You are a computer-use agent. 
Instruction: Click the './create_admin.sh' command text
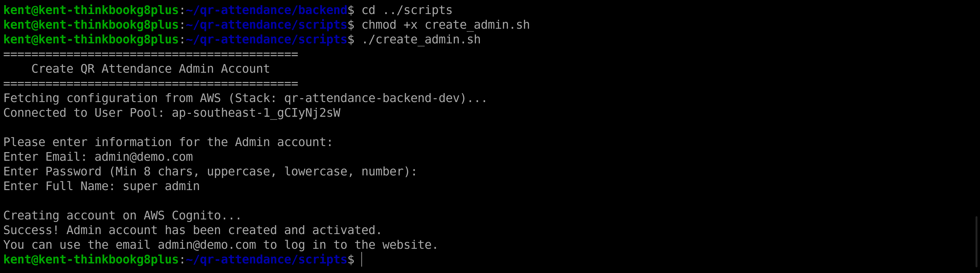point(421,40)
